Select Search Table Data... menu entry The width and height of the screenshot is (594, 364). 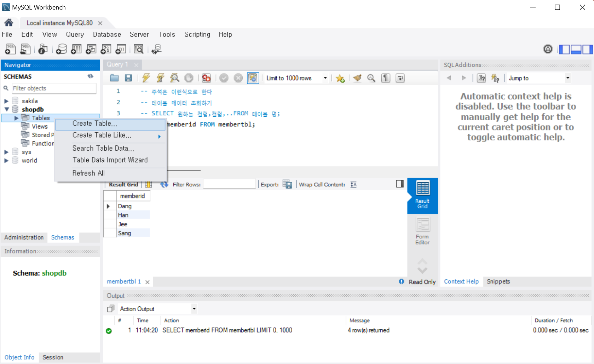pos(110,148)
